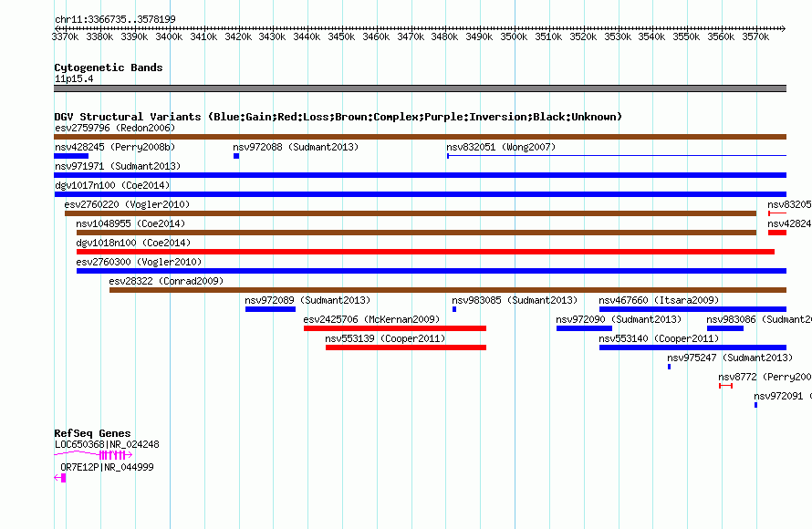Click the OR7E12P|NR_044999 gene label text
Image resolution: width=812 pixels, height=529 pixels.
click(107, 467)
